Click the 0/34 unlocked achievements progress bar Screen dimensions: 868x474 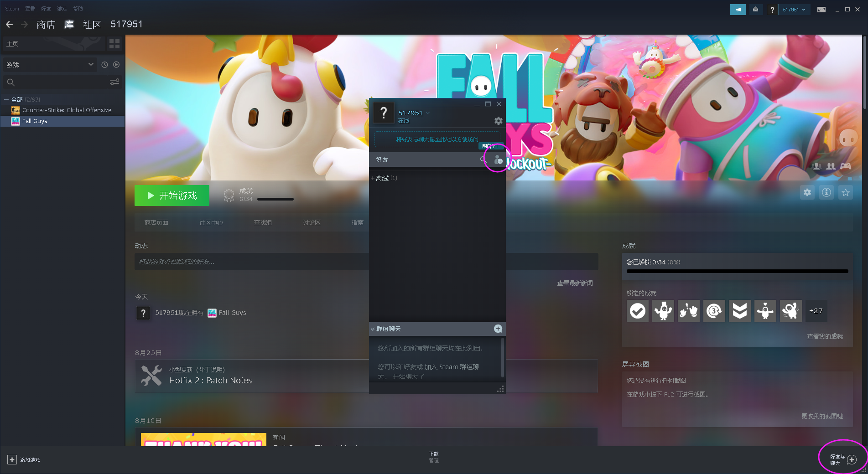pos(738,271)
